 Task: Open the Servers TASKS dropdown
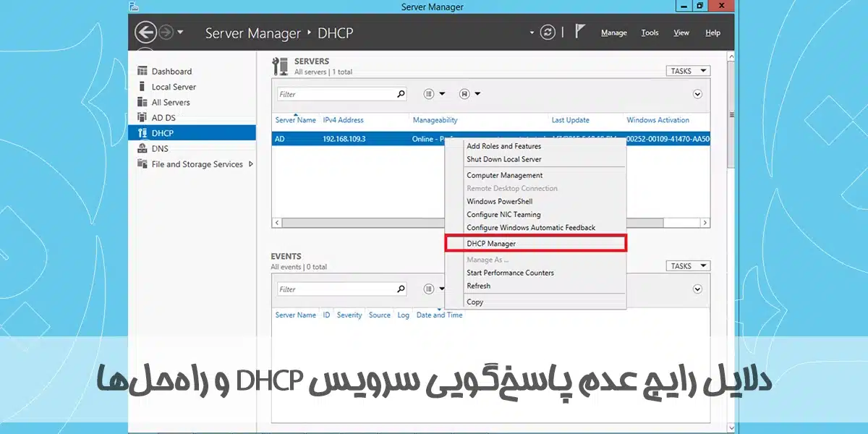click(687, 71)
